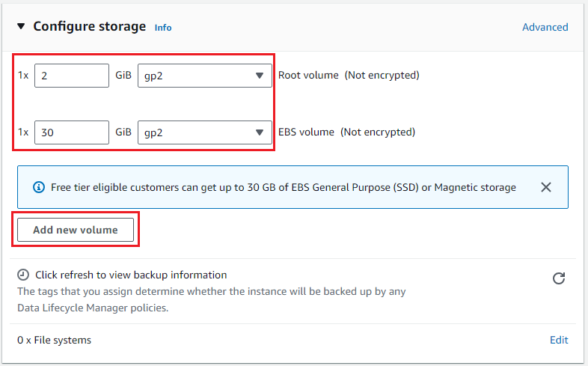Click the 0 x File systems text
Screen dimensions: 588x366
(55, 340)
